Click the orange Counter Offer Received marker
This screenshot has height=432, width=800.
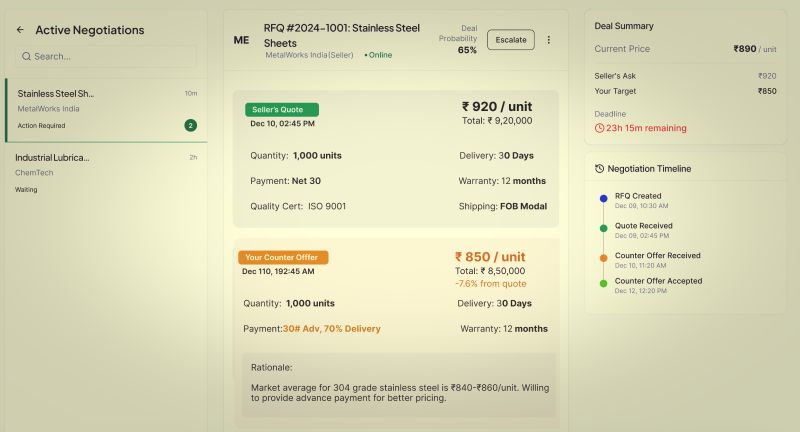point(603,257)
